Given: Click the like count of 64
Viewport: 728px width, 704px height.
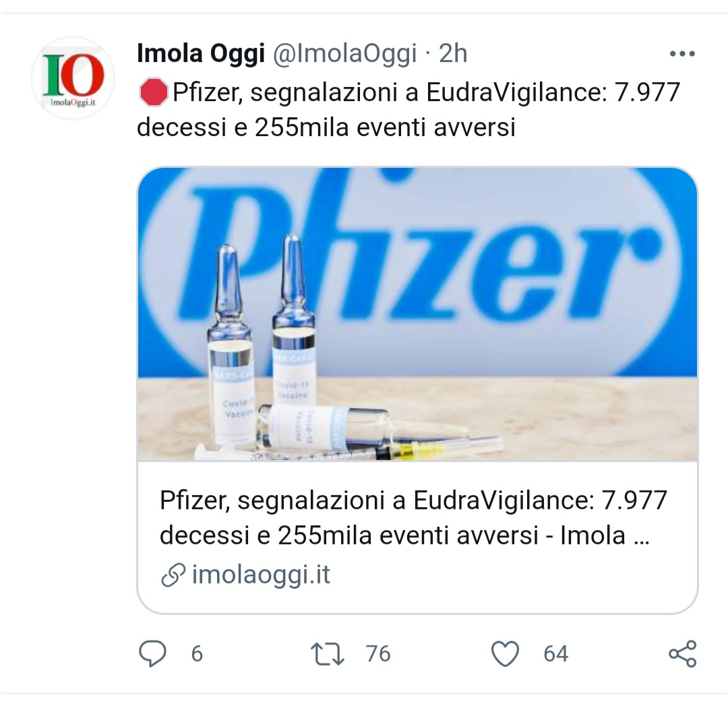Looking at the screenshot, I should [x=556, y=654].
